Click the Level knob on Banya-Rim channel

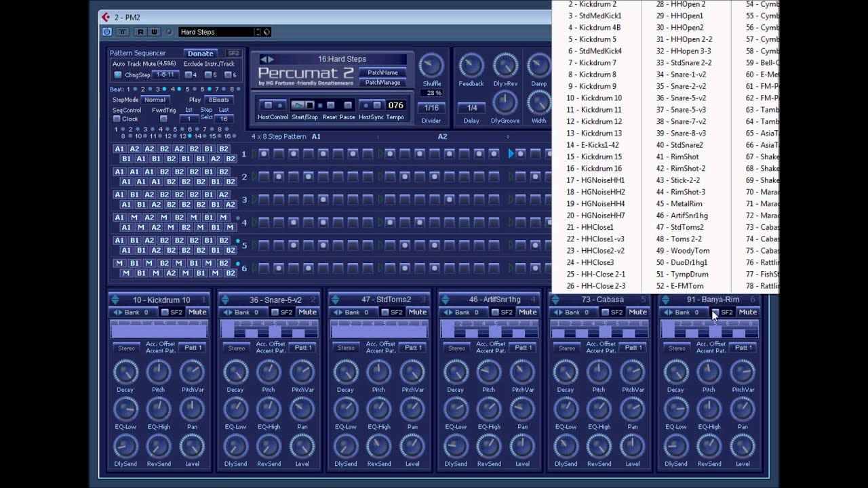coord(743,446)
